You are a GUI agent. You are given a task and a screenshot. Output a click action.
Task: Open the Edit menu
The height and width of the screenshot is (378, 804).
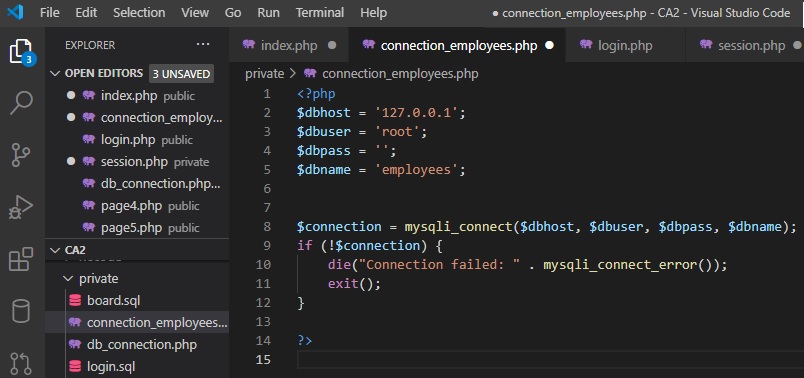point(86,12)
